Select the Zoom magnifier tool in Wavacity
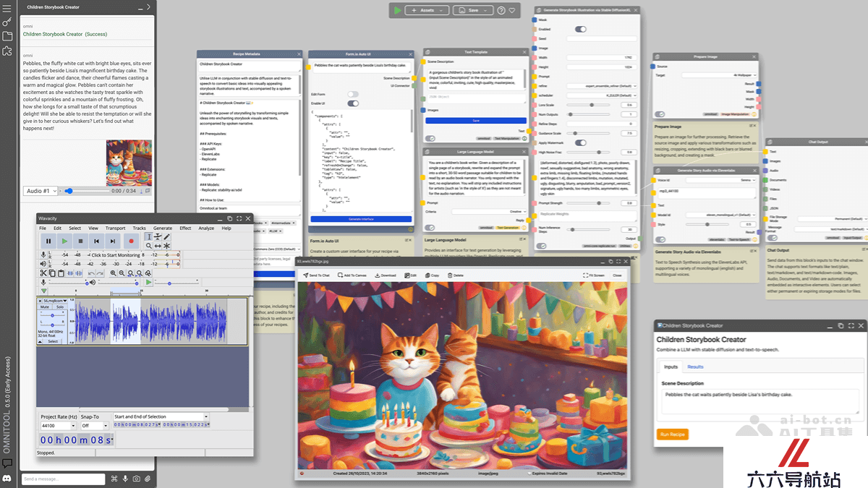 [149, 246]
